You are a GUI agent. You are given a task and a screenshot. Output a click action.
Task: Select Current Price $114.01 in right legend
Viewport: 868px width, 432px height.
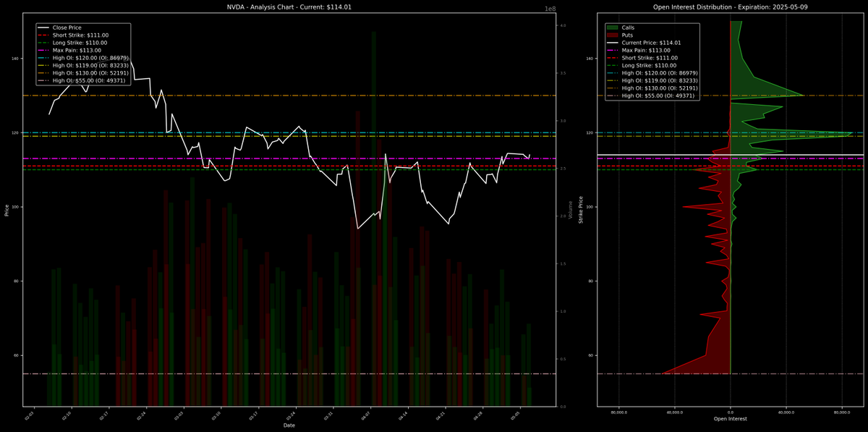pyautogui.click(x=644, y=43)
